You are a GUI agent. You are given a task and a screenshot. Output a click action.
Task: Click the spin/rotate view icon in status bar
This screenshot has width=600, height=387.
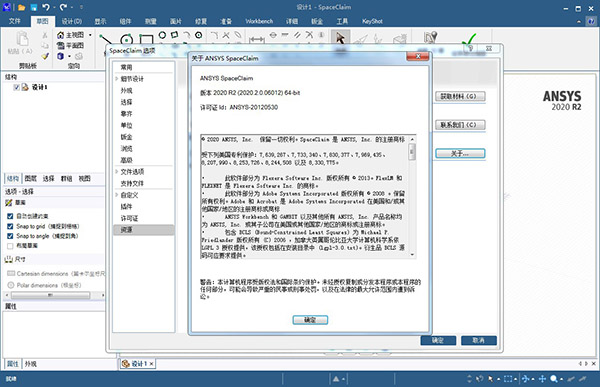point(526,379)
